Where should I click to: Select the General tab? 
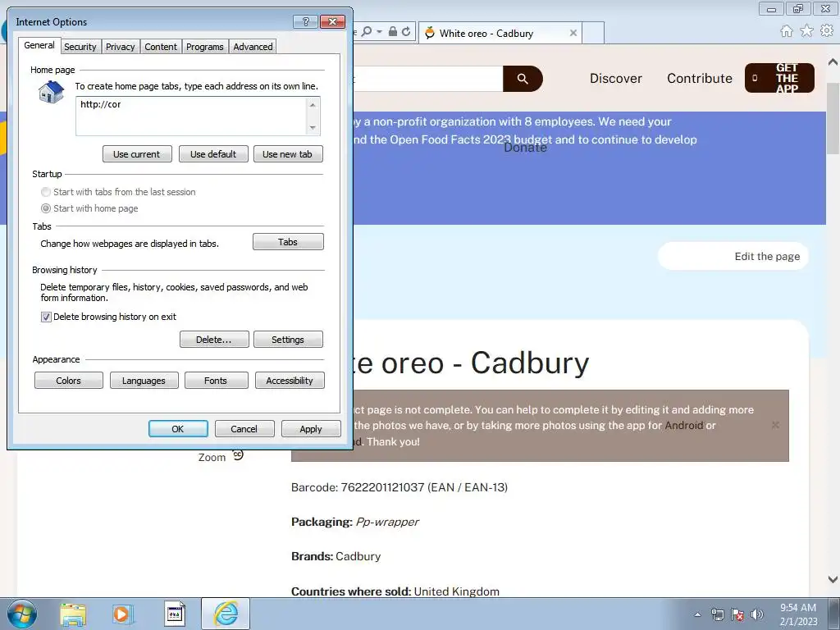click(39, 45)
